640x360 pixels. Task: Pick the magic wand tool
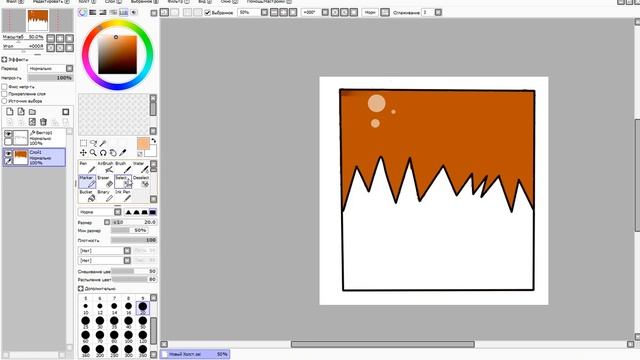click(x=103, y=143)
